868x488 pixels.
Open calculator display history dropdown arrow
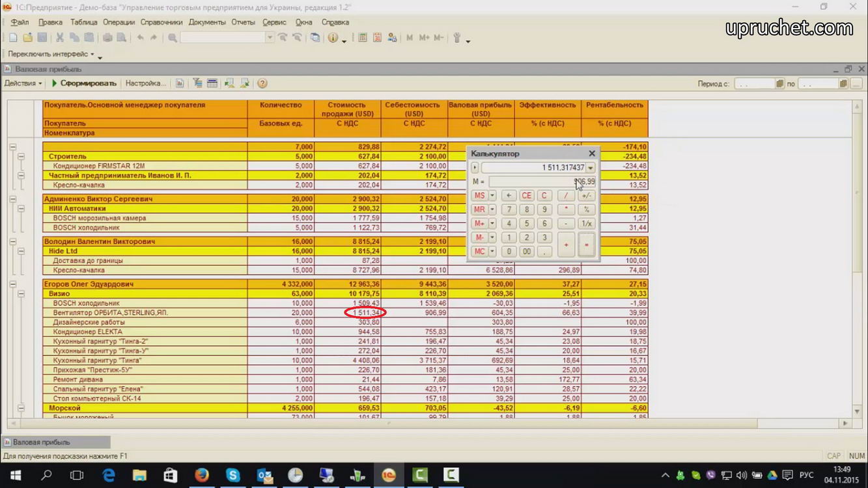tap(591, 168)
